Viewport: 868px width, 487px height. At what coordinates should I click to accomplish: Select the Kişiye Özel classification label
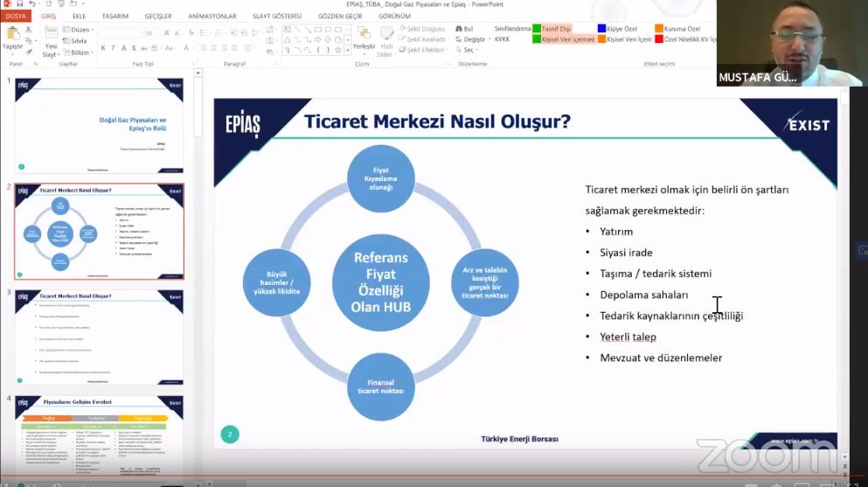(x=617, y=29)
